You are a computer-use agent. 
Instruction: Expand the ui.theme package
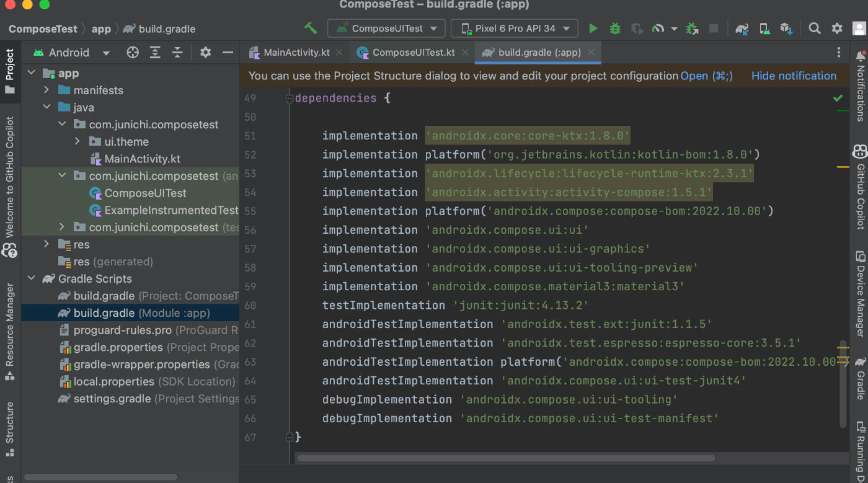tap(77, 141)
